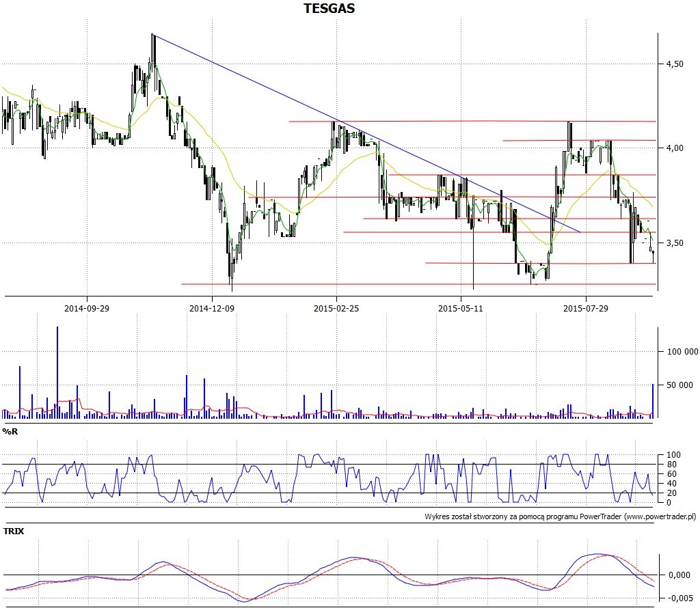Click the 40 level on %R axis
Viewport: 700px width, 608px height.
point(671,484)
